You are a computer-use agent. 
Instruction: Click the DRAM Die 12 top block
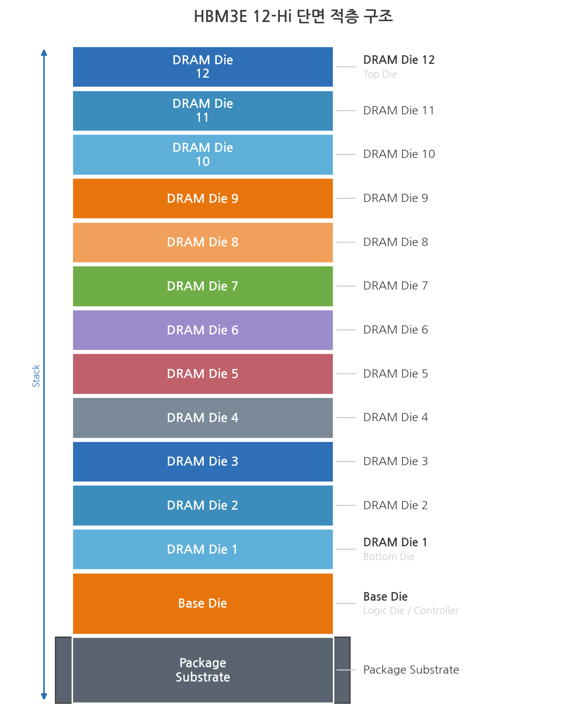coord(203,67)
